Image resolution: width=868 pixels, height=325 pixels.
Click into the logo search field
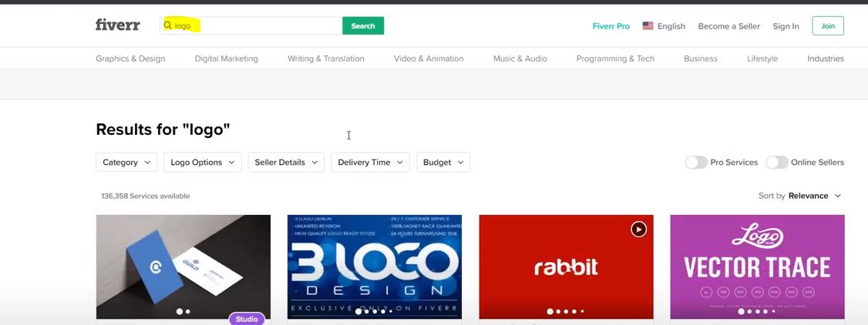pyautogui.click(x=251, y=25)
